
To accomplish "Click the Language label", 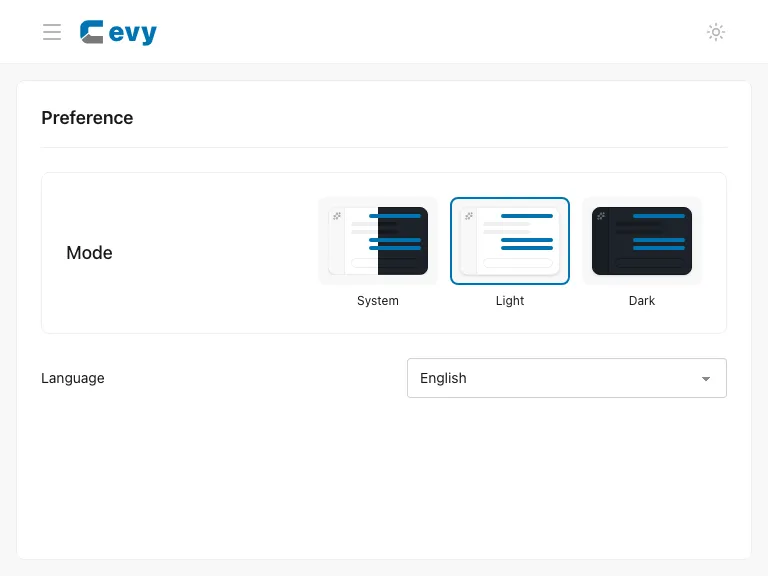I will (72, 378).
